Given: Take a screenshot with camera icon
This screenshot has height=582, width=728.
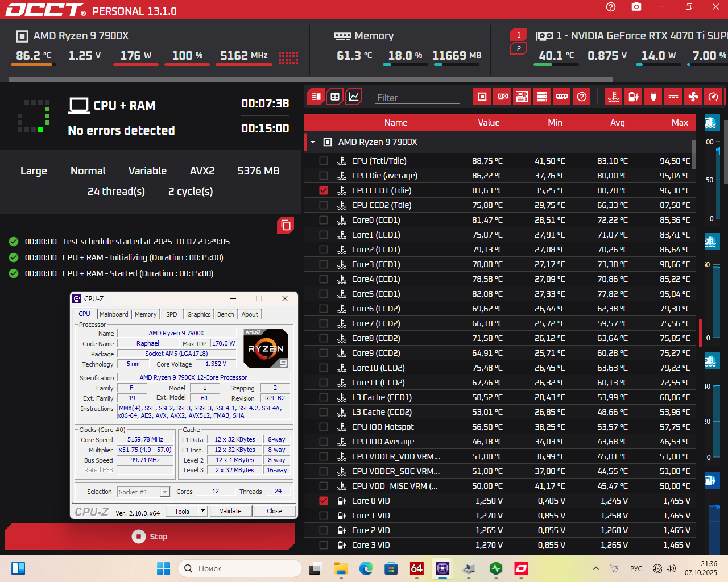Looking at the screenshot, I should coord(636,7).
